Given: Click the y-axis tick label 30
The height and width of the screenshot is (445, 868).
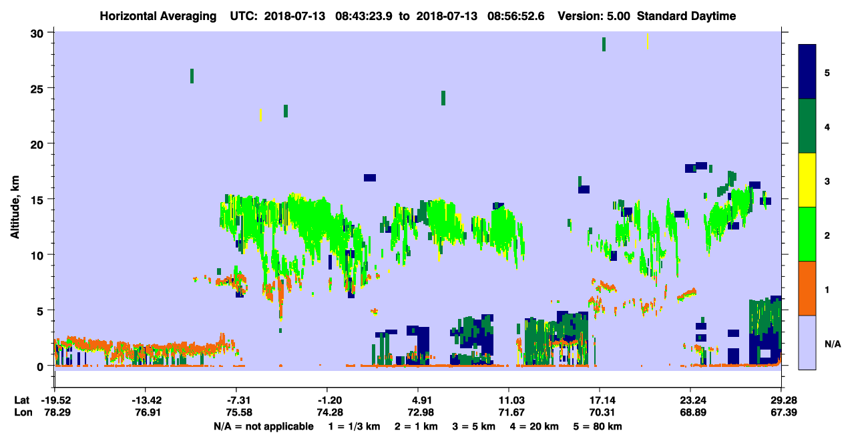Looking at the screenshot, I should [x=37, y=33].
